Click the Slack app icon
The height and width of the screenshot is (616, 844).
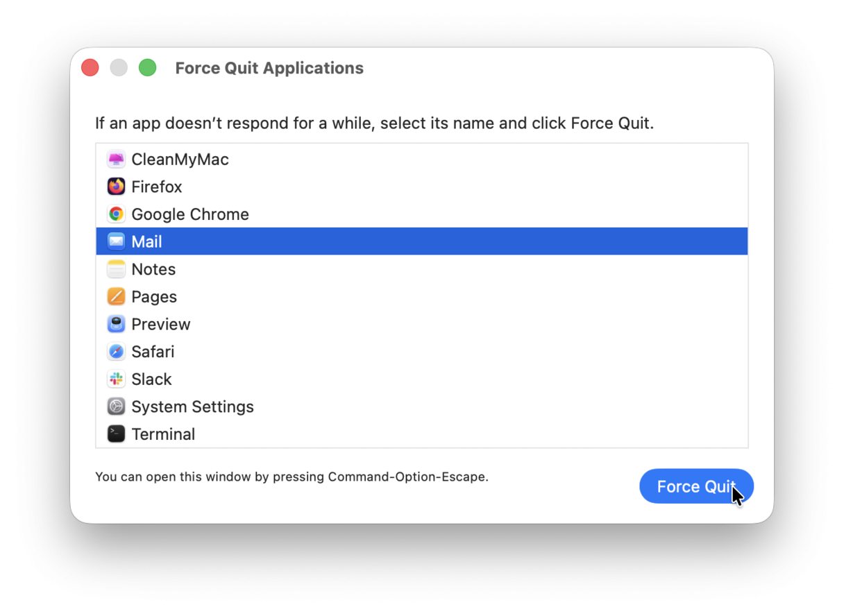point(116,379)
